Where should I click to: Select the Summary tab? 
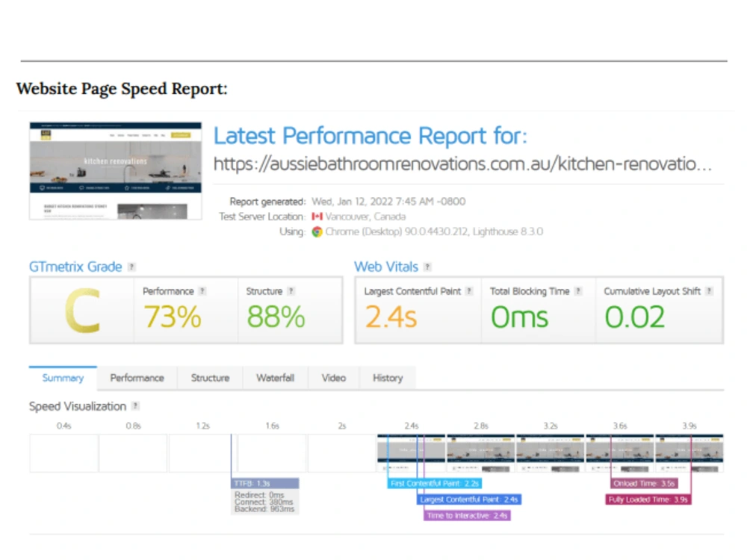coord(63,378)
